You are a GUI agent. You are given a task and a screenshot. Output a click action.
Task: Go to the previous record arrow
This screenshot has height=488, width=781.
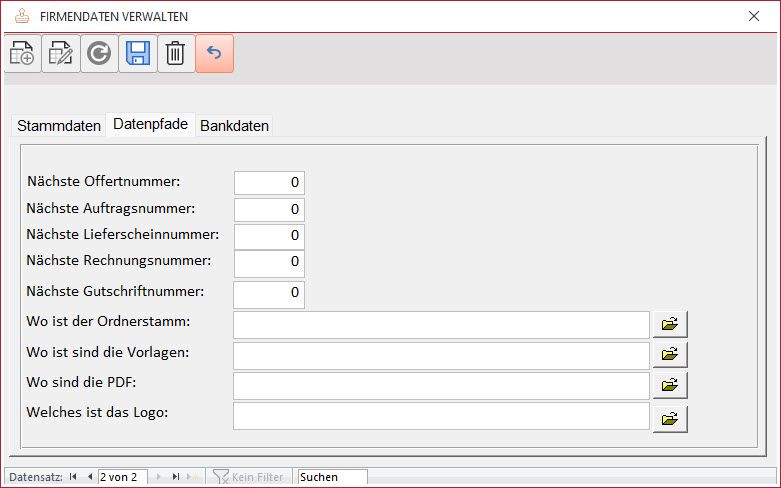tap(90, 477)
